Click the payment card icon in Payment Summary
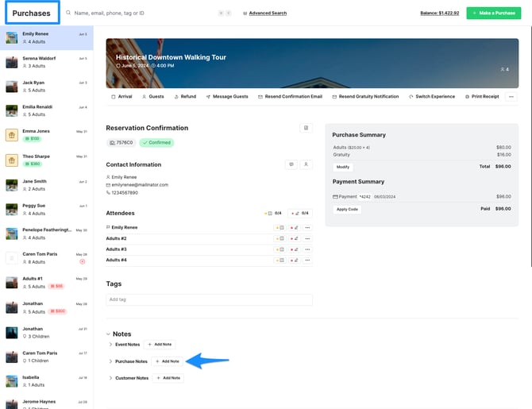This screenshot has height=409, width=532. coord(335,197)
